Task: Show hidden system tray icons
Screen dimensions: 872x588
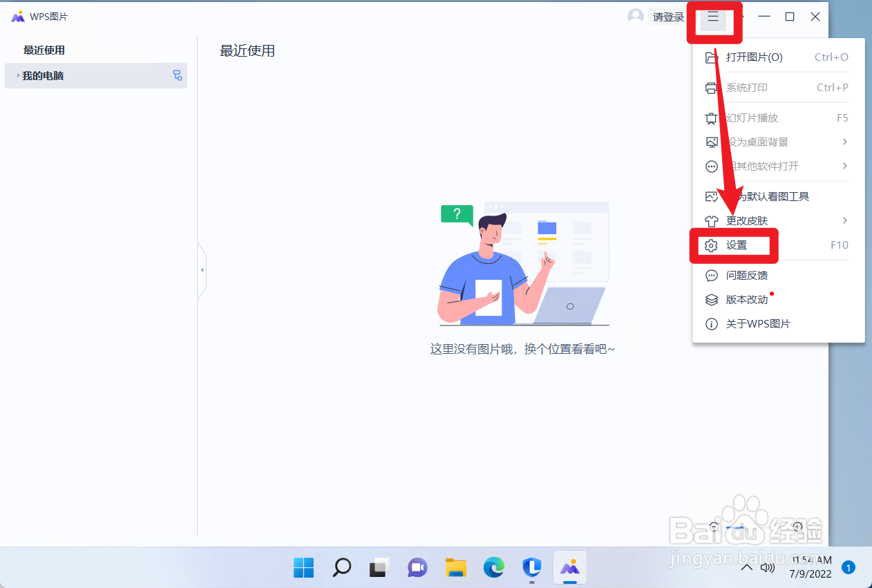Action: click(x=746, y=568)
